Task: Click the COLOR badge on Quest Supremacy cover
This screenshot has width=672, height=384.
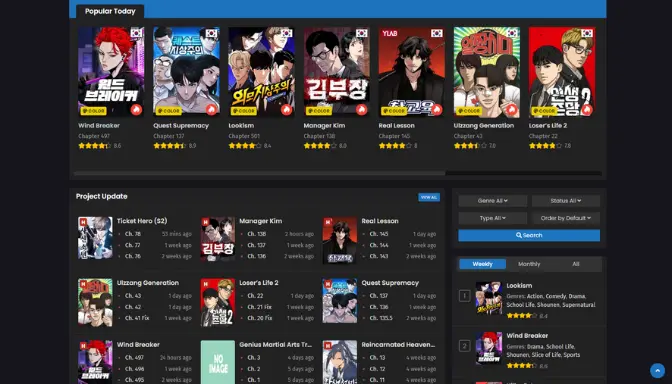Action: tap(168, 111)
